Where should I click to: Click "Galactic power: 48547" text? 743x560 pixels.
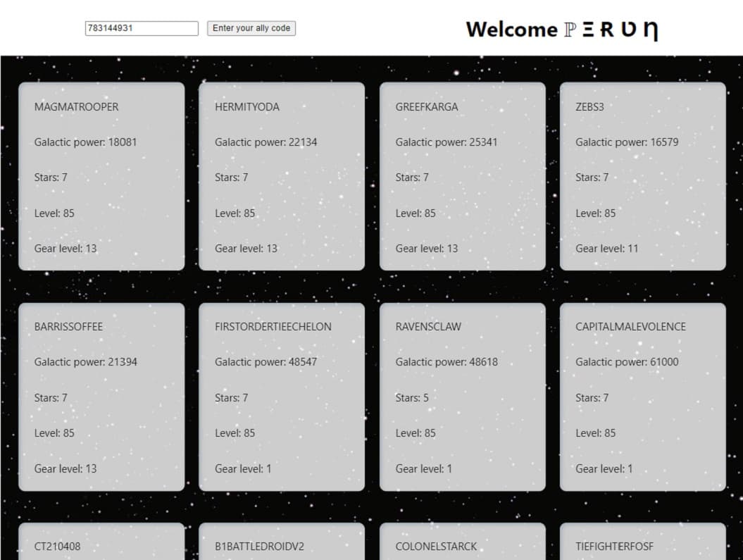[266, 362]
